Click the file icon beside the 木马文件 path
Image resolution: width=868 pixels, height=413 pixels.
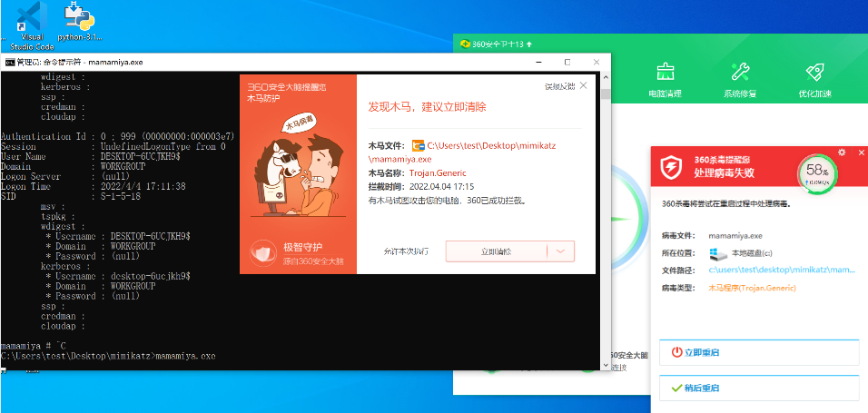click(x=418, y=145)
